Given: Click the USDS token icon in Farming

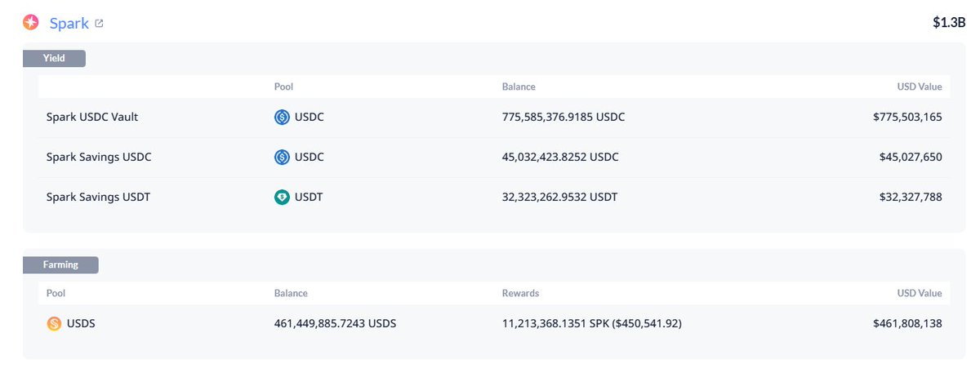Looking at the screenshot, I should [x=55, y=323].
